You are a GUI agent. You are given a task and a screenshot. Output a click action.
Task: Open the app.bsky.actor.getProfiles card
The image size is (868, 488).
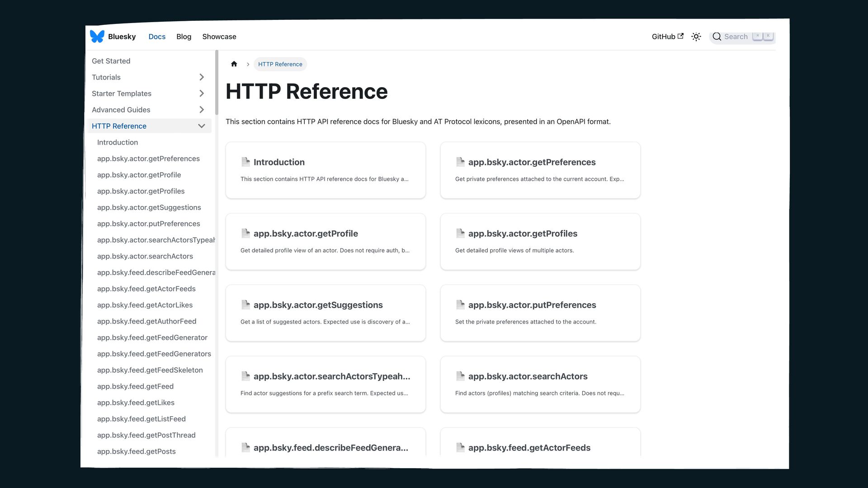point(540,241)
